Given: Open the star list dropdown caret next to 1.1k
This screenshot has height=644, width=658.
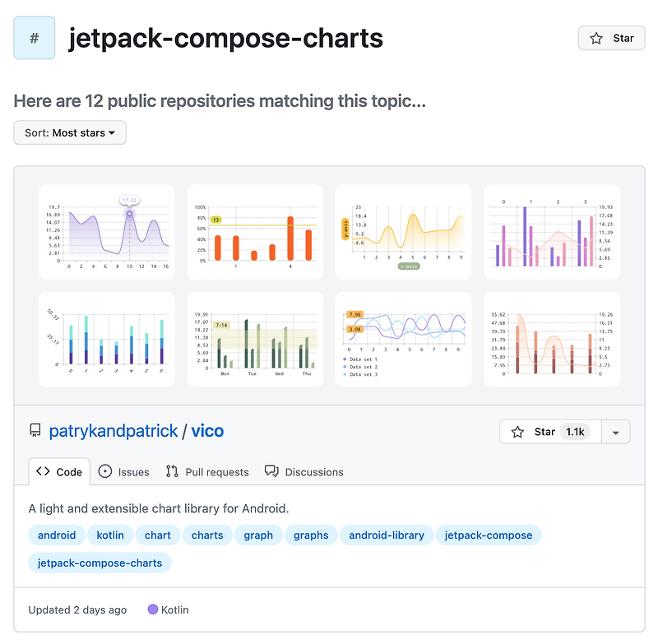Looking at the screenshot, I should click(x=616, y=431).
